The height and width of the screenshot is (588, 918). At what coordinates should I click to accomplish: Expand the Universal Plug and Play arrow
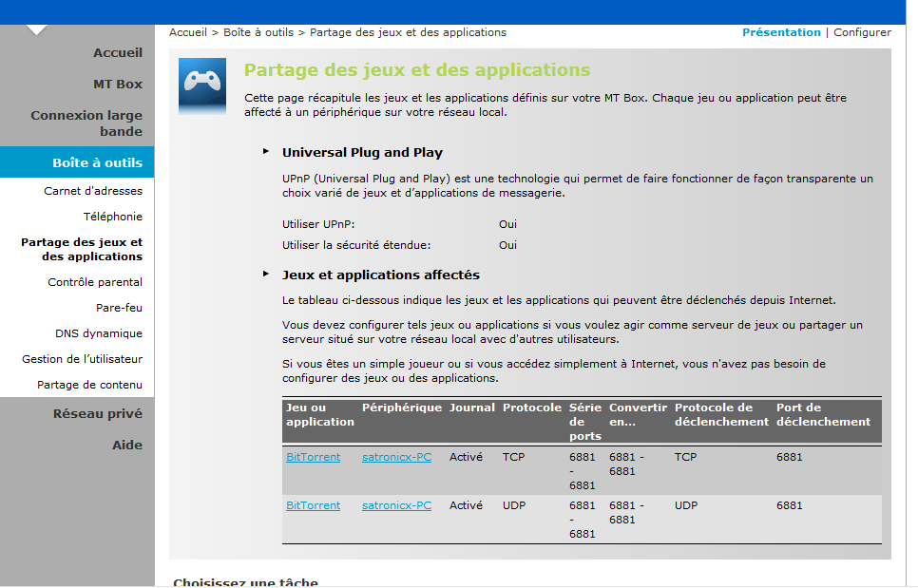click(x=266, y=152)
